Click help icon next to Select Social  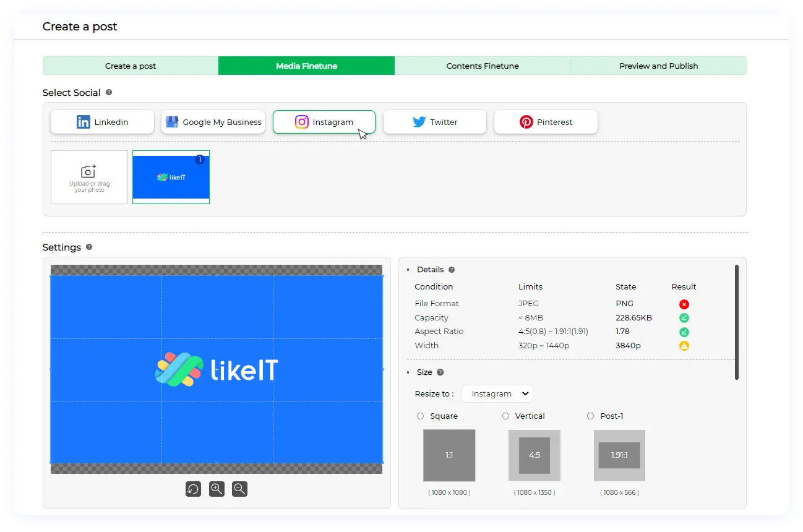109,92
